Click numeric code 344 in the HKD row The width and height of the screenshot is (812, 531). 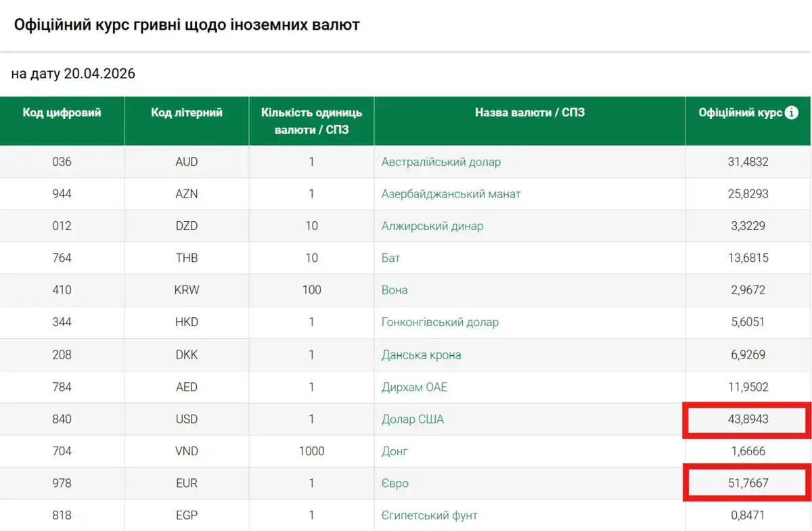pos(62,322)
